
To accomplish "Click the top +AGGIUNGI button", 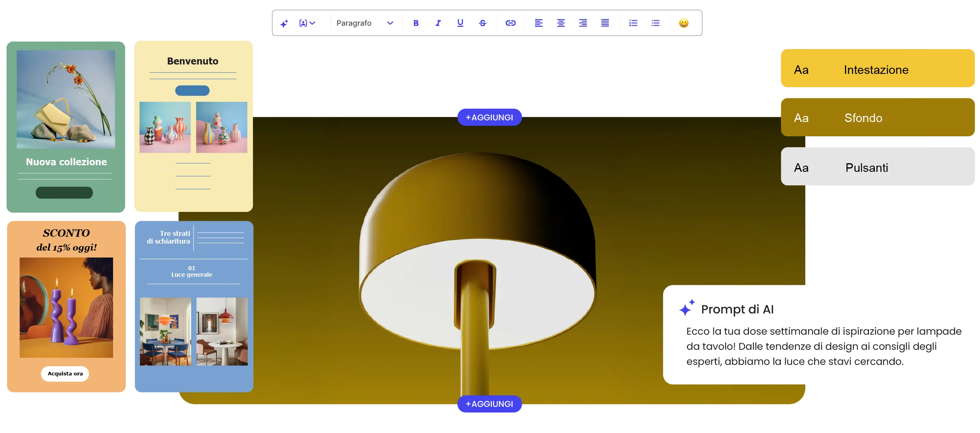I will click(x=489, y=117).
